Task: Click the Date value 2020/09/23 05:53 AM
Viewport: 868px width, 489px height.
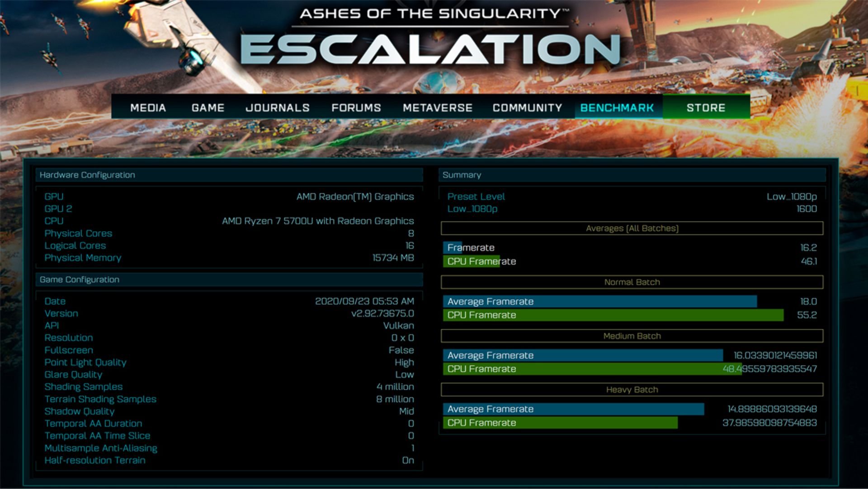Action: click(364, 301)
